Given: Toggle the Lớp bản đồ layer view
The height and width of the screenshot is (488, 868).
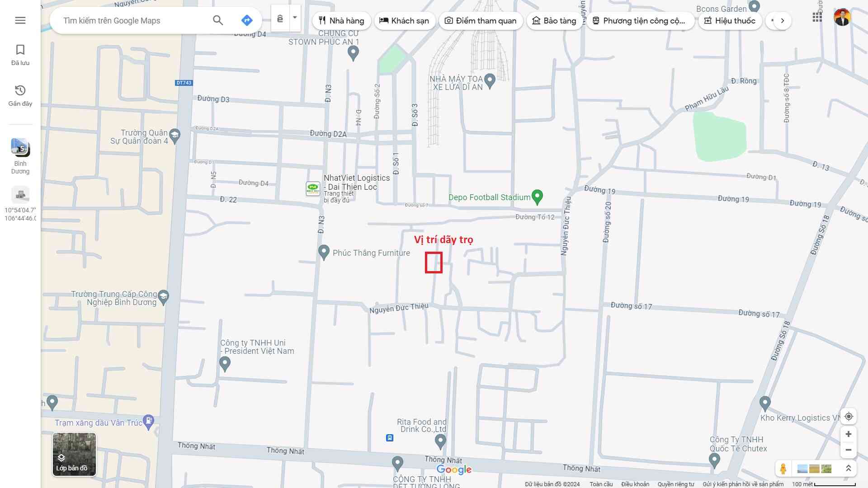Looking at the screenshot, I should pos(74,454).
